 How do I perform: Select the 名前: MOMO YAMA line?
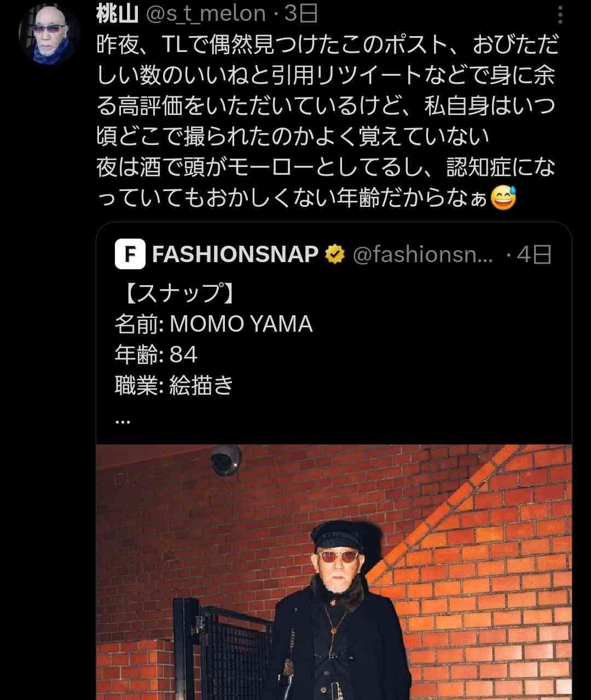click(213, 324)
